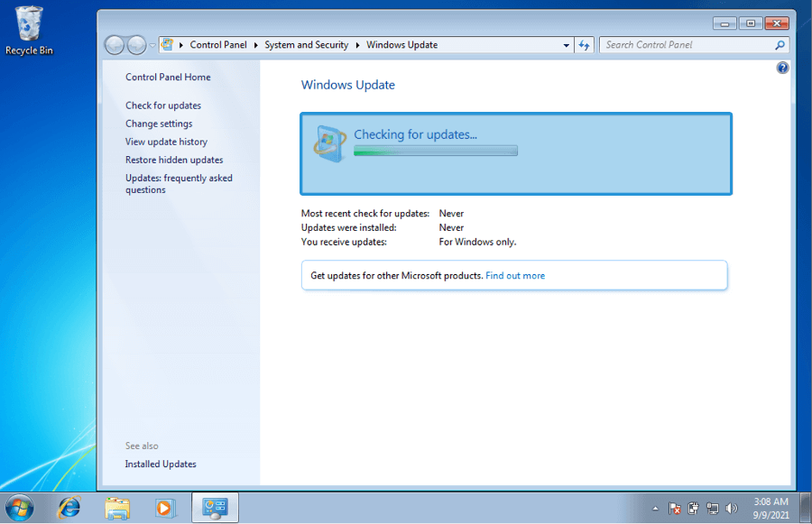Viewport: 812px width, 524px height.
Task: Open the Windows Start button
Action: tap(20, 508)
